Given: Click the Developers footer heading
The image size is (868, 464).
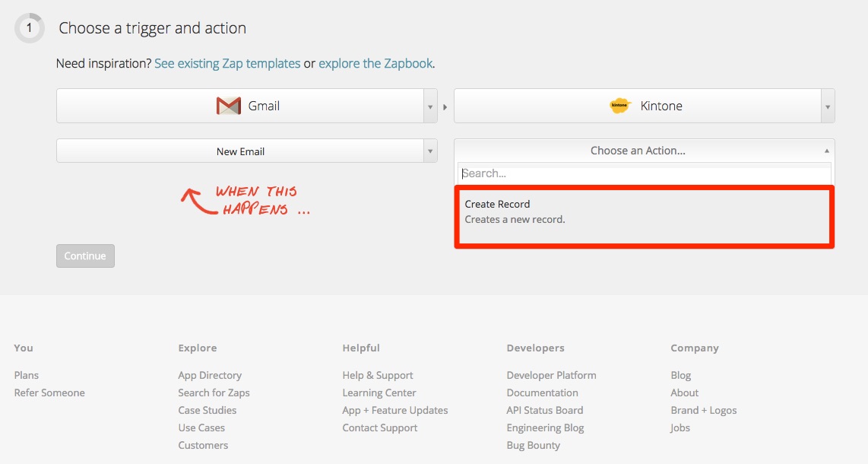Looking at the screenshot, I should pyautogui.click(x=535, y=348).
